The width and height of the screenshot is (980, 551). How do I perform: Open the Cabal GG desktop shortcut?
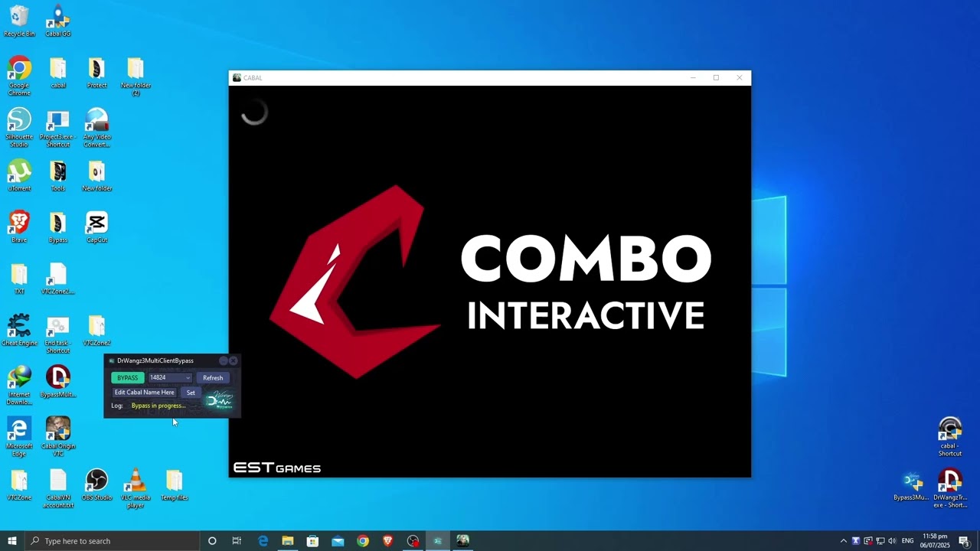pos(58,21)
